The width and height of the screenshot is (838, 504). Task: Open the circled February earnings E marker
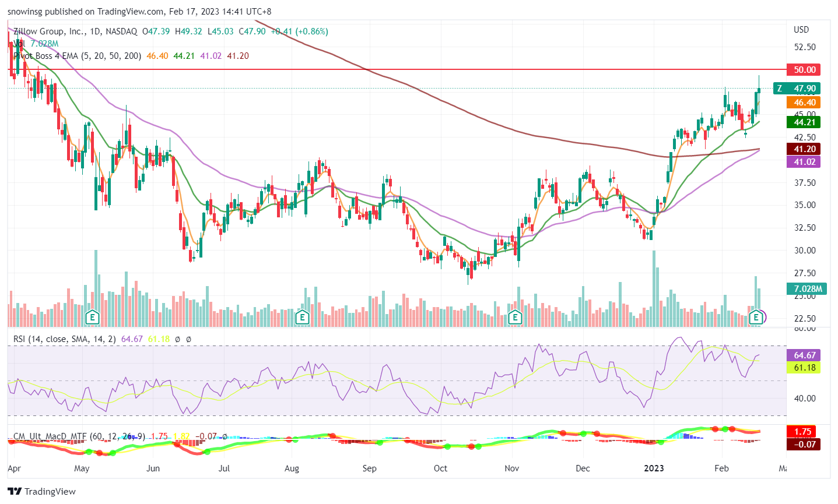tap(756, 317)
